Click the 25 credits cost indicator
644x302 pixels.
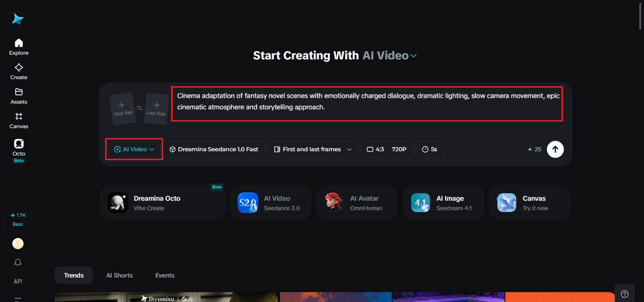[534, 149]
